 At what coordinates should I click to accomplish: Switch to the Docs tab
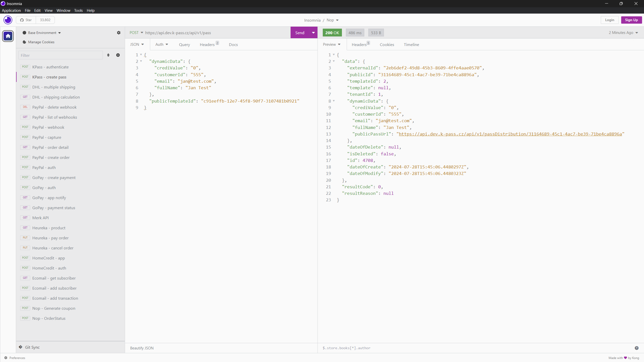pos(233,44)
